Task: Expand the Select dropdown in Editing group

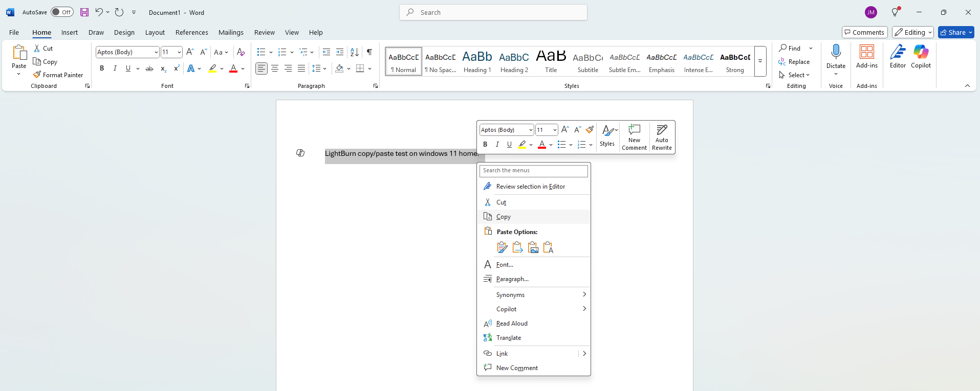Action: 795,75
